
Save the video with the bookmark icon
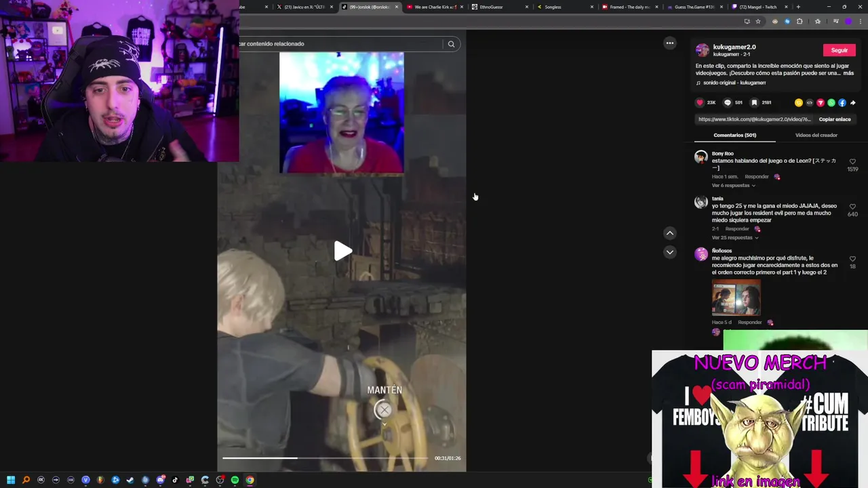tap(754, 102)
